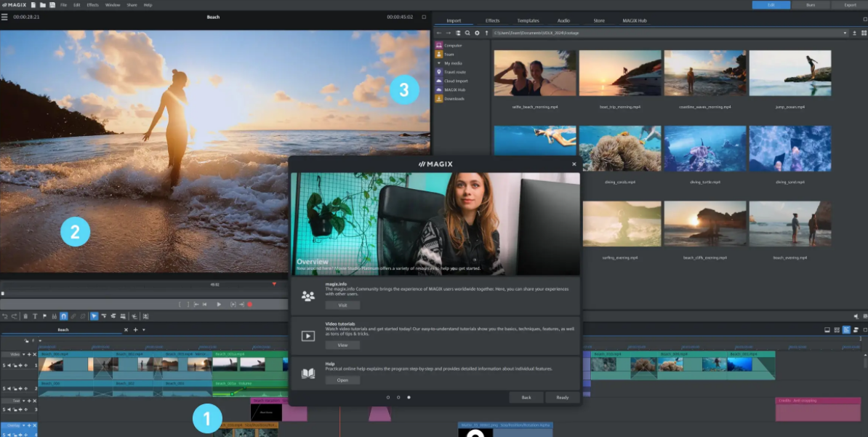The height and width of the screenshot is (437, 868).
Task: Open the Video track dropdown arrow
Action: pyautogui.click(x=24, y=354)
